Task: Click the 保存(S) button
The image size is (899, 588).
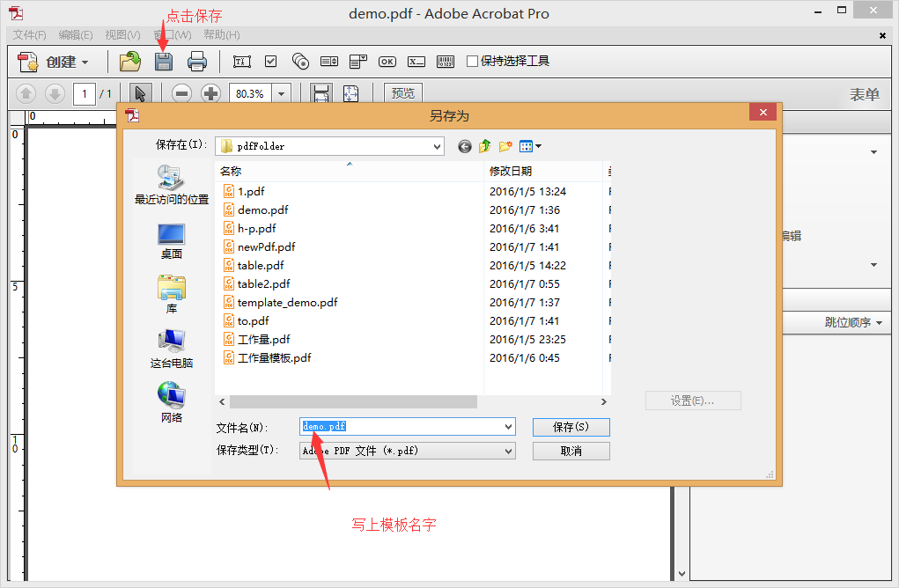Action: pos(571,427)
